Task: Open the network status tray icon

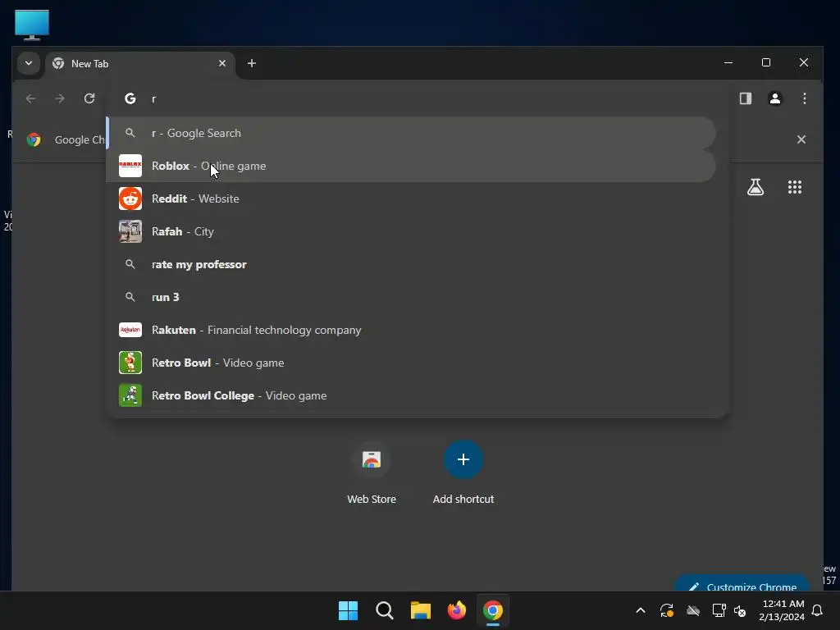Action: [x=719, y=610]
